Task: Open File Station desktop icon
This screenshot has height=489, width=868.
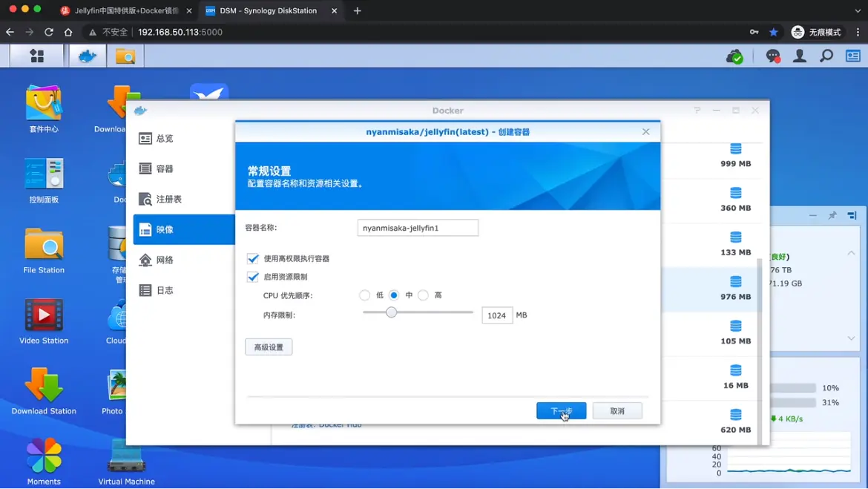Action: click(x=44, y=252)
